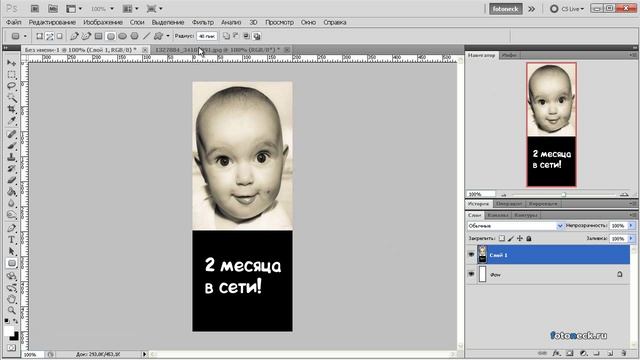
Task: Open the Файл menu
Action: coord(14,22)
